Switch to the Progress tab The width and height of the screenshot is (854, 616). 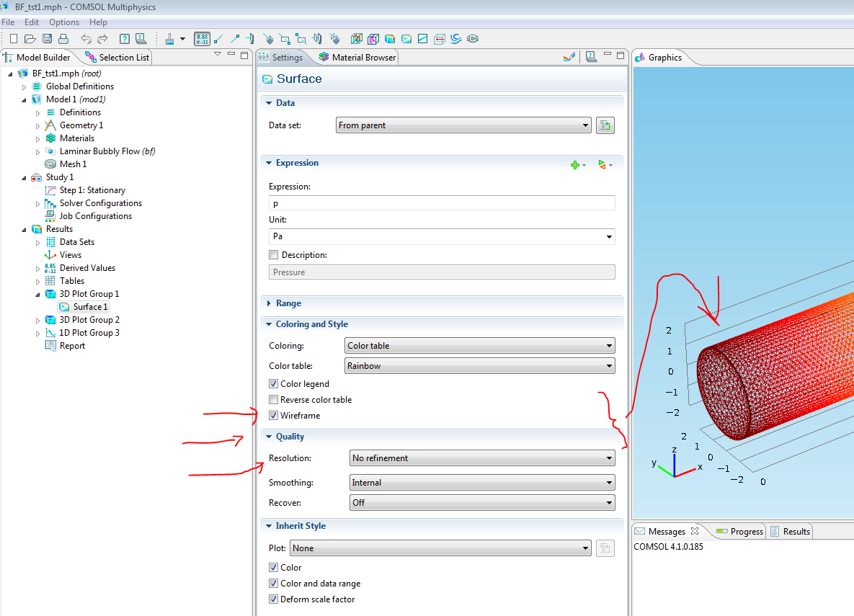coord(746,532)
